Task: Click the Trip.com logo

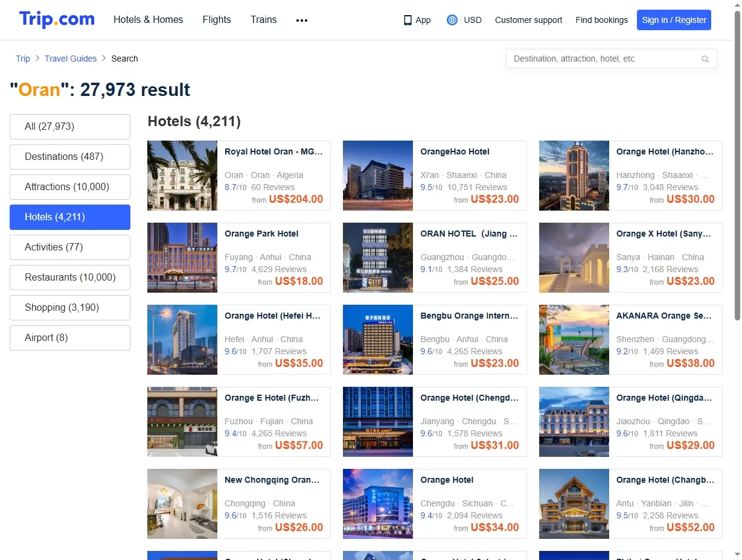Action: tap(57, 19)
